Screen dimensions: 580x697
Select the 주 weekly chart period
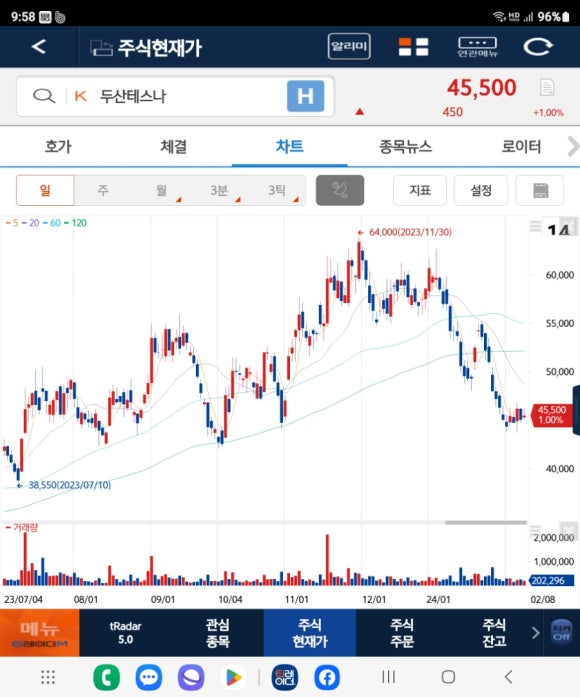click(103, 190)
